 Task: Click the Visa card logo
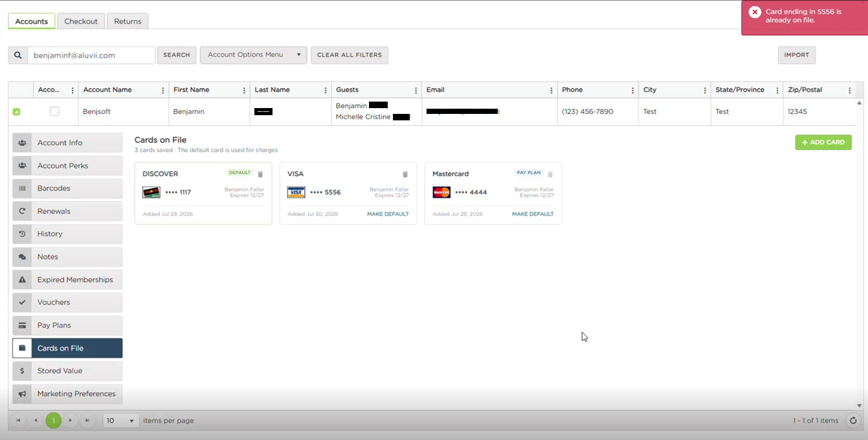point(296,192)
